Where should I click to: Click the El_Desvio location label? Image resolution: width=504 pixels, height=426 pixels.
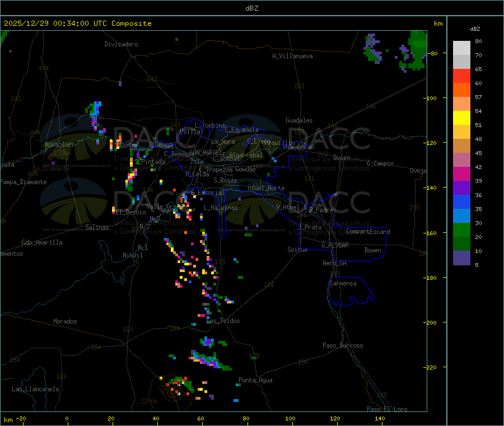click(130, 212)
